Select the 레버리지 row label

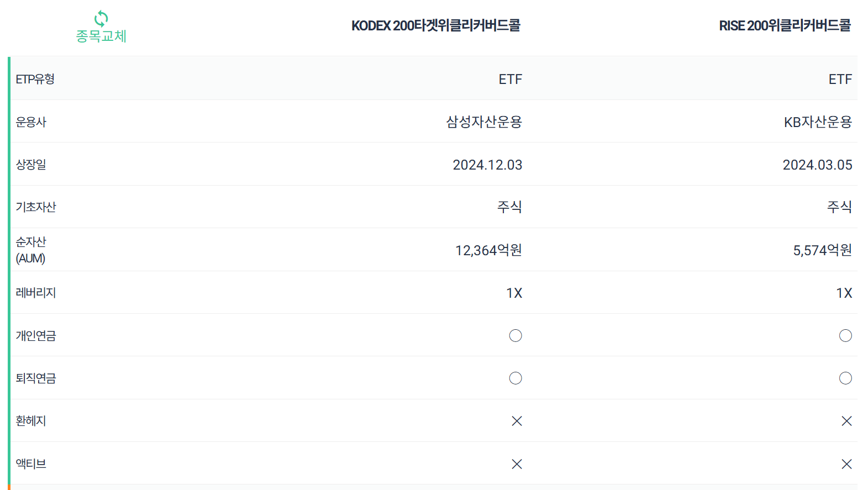(x=36, y=292)
